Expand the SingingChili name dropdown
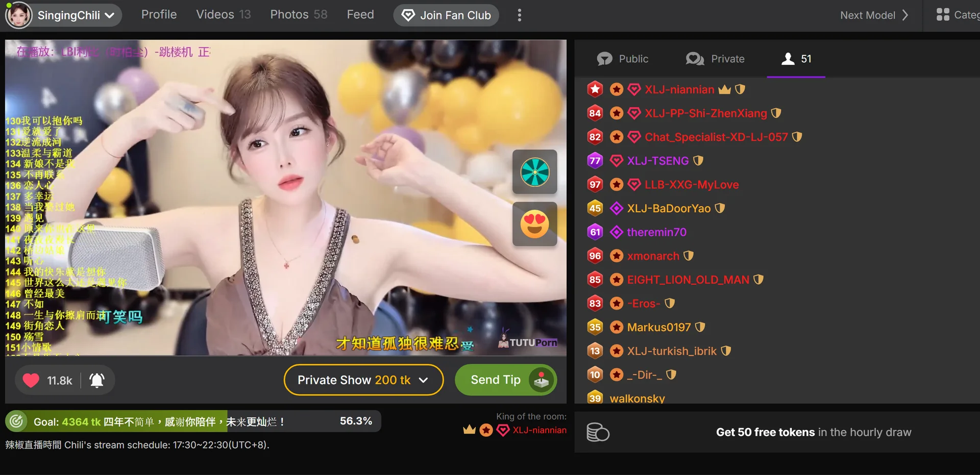Screen dimensions: 980x475 (110, 15)
